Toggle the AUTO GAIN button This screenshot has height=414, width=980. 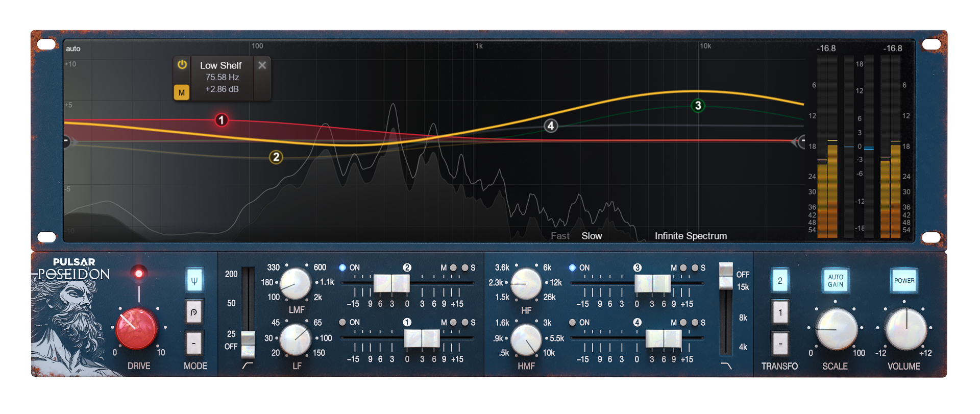point(836,281)
